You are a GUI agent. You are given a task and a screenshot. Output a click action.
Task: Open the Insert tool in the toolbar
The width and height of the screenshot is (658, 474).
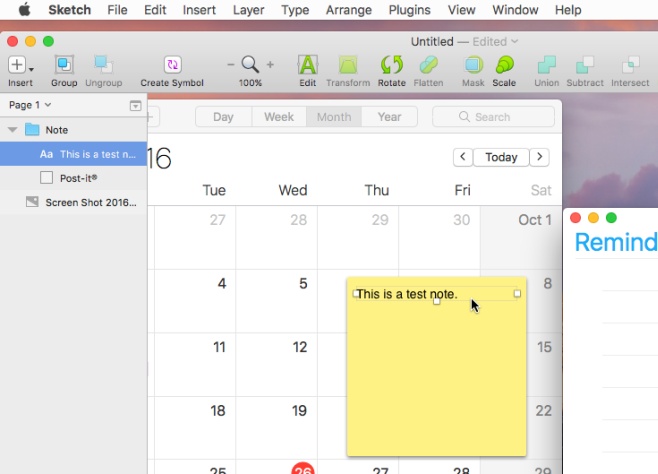tap(17, 65)
